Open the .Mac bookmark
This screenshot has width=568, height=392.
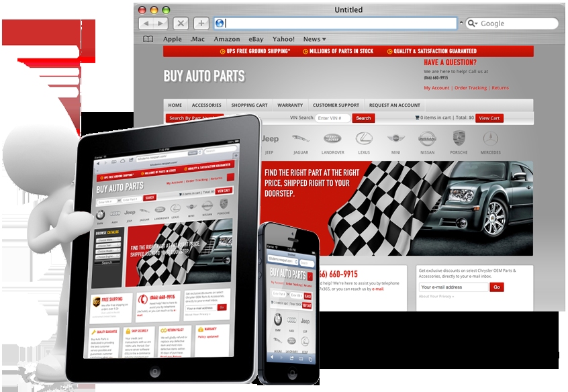tap(197, 39)
